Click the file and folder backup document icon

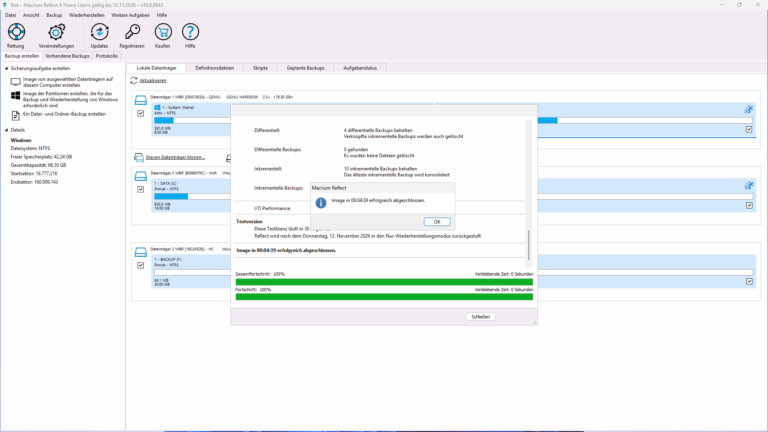click(x=16, y=116)
